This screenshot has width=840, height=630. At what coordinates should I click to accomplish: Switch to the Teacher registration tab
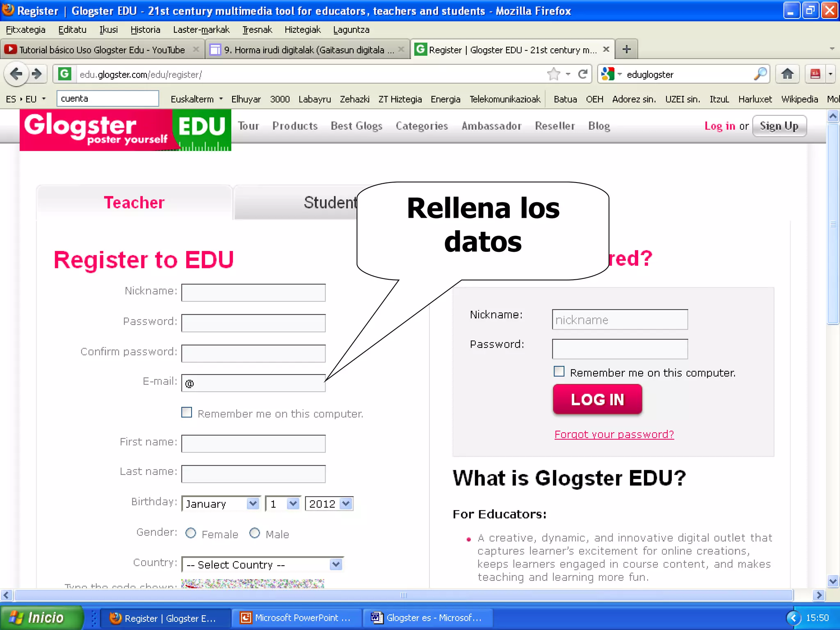(134, 203)
